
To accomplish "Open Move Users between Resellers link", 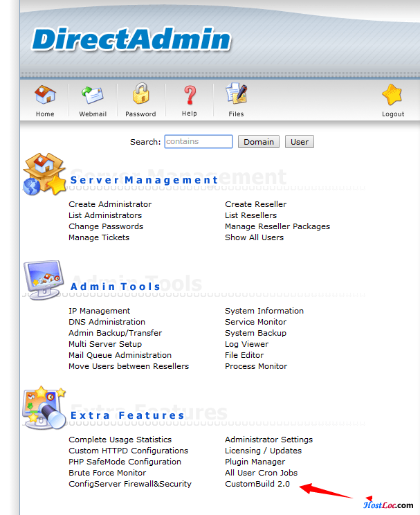I will (129, 366).
